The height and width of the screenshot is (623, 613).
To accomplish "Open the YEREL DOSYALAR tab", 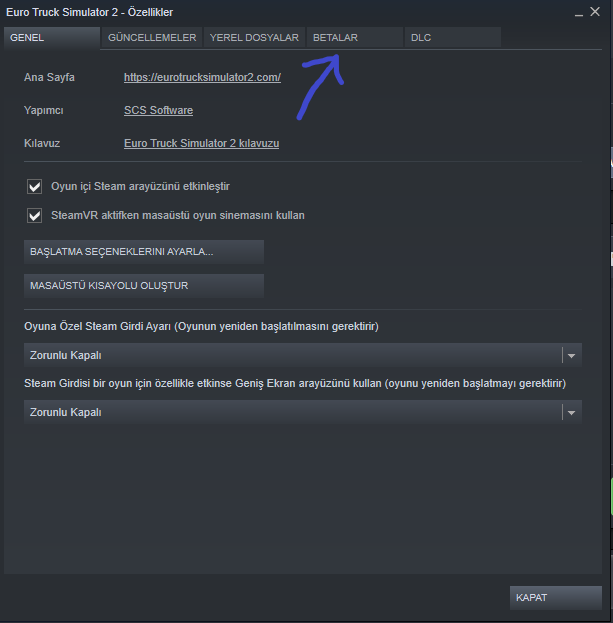I will 254,38.
